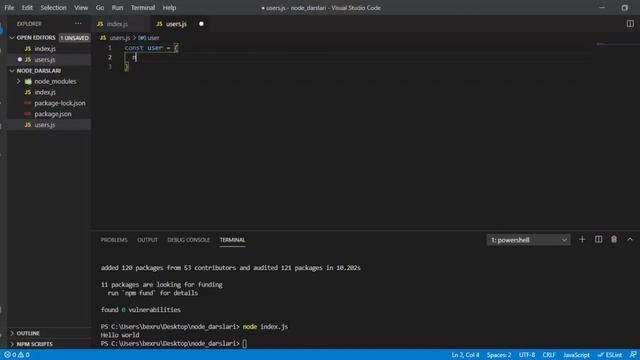Viewport: 640px width, 360px height.
Task: Click the ESLint status item
Action: coord(610,355)
